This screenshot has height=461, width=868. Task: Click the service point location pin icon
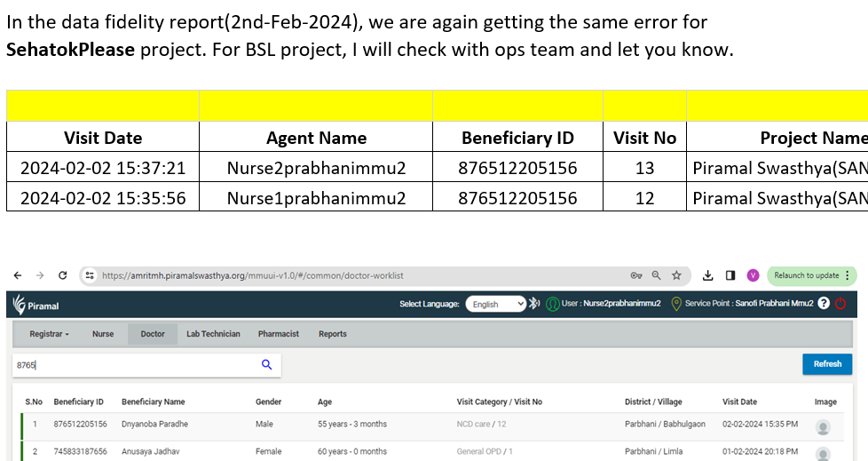pyautogui.click(x=676, y=304)
